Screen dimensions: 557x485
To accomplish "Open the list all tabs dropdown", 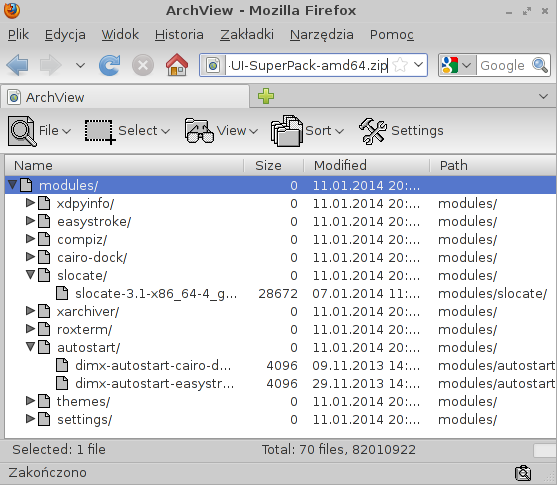I will [x=543, y=96].
